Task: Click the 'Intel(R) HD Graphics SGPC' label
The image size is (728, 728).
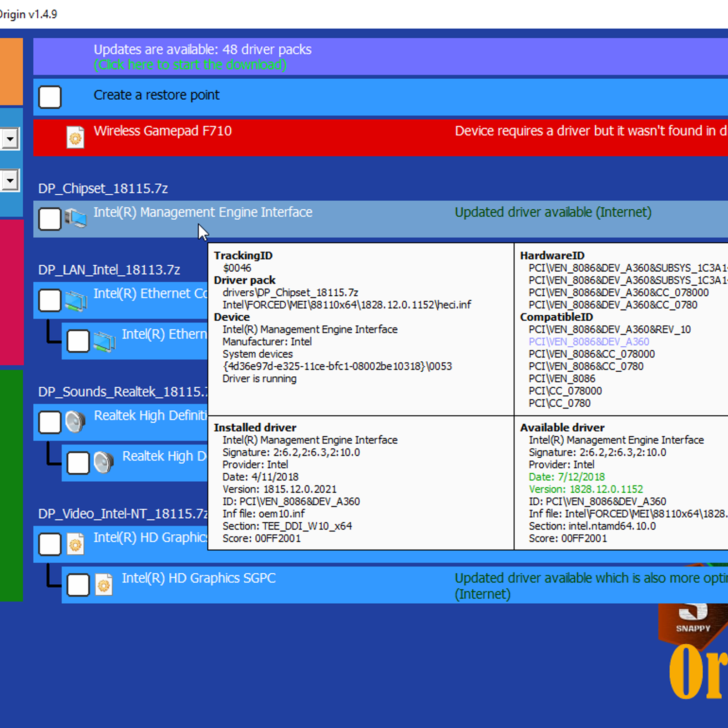Action: [199, 578]
